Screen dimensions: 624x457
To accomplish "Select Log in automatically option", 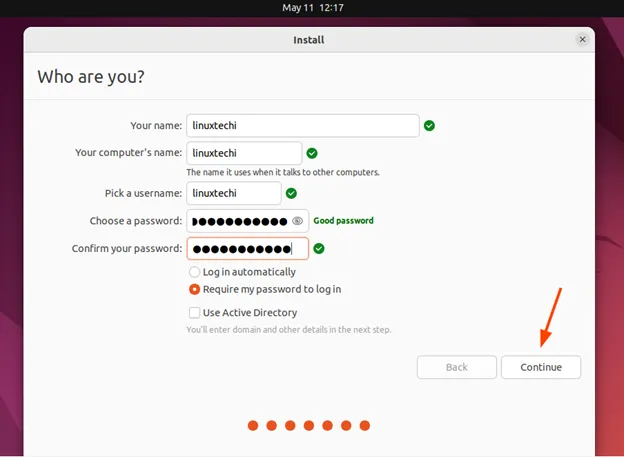I will (194, 272).
